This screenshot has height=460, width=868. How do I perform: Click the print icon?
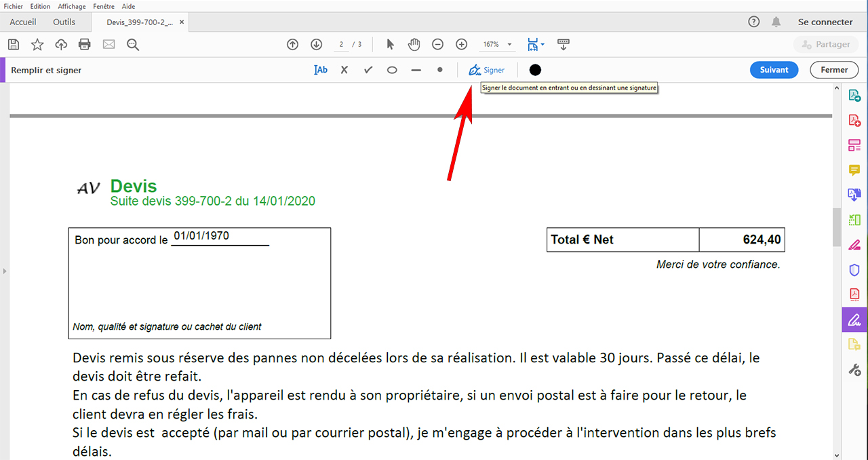click(85, 45)
